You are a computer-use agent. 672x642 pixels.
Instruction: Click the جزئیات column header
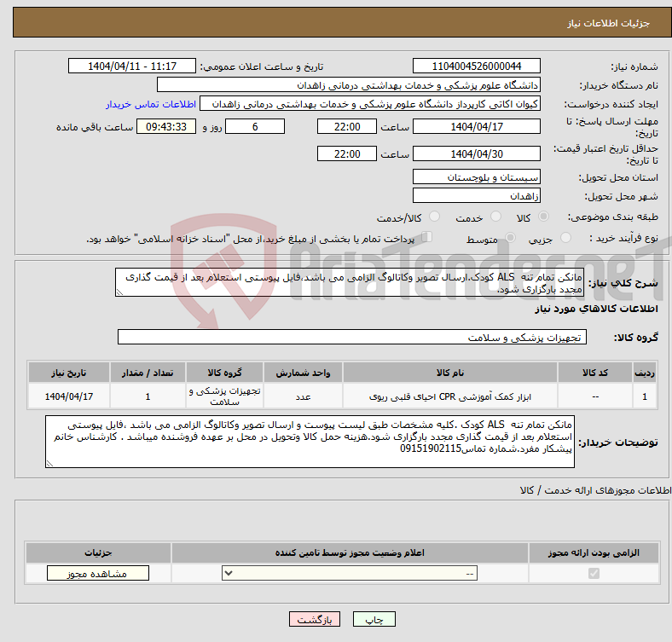click(98, 552)
